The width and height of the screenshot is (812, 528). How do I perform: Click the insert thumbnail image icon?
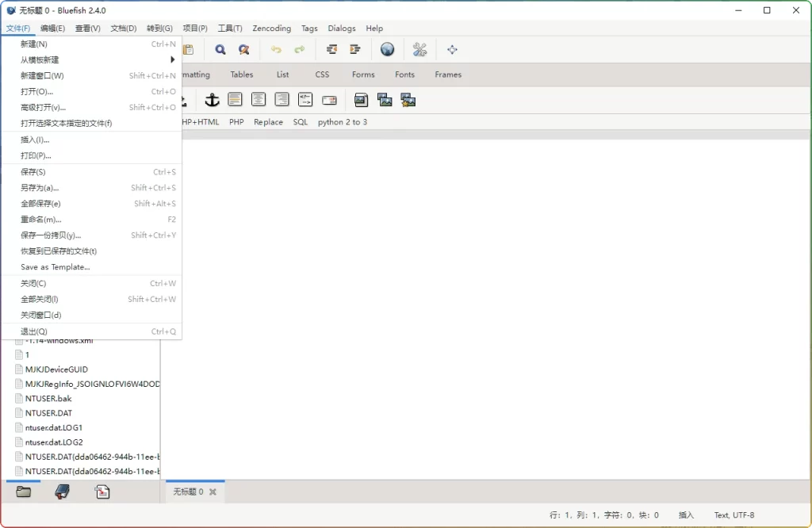tap(385, 100)
